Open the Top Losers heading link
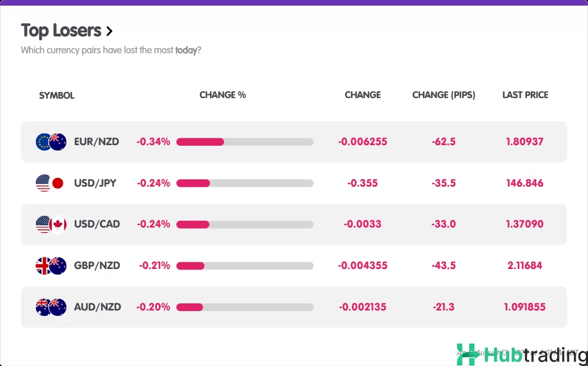 pos(61,30)
